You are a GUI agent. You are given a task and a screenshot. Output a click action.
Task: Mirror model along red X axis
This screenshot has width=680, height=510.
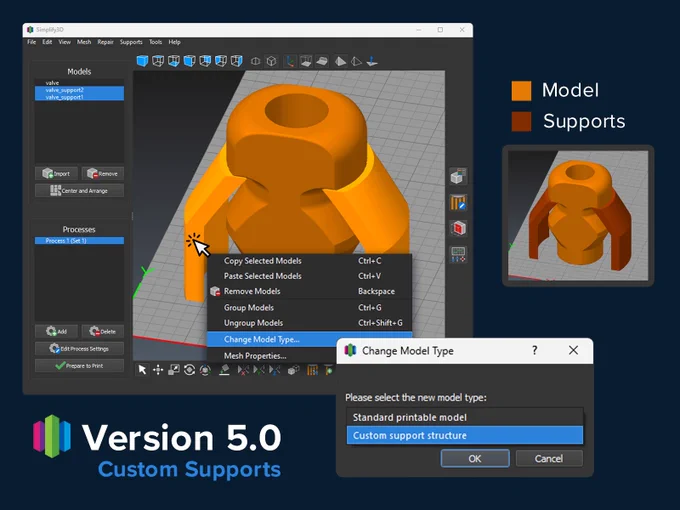coord(243,370)
